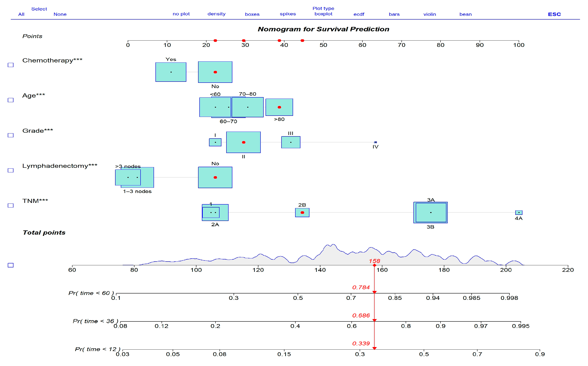Screen dimensions: 588x366
Task: Click the '60–70' age category label
Action: [228, 122]
